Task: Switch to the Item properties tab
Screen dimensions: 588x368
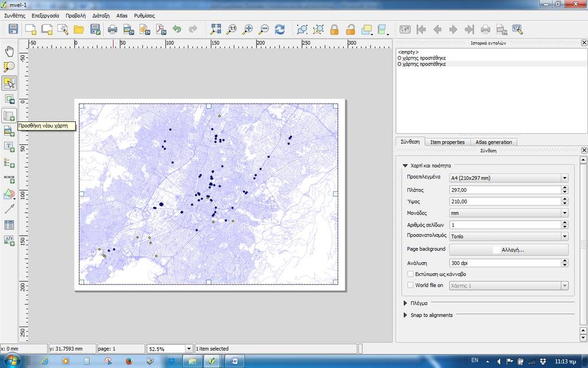Action: 447,142
